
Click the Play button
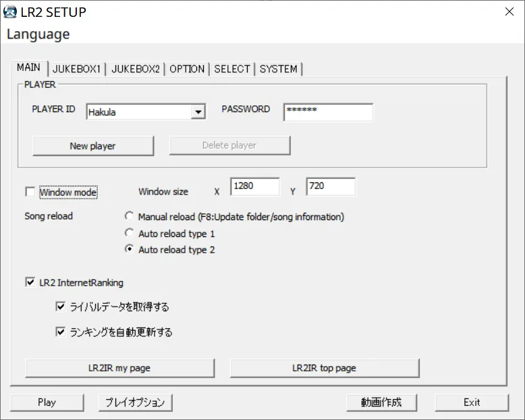(x=47, y=402)
